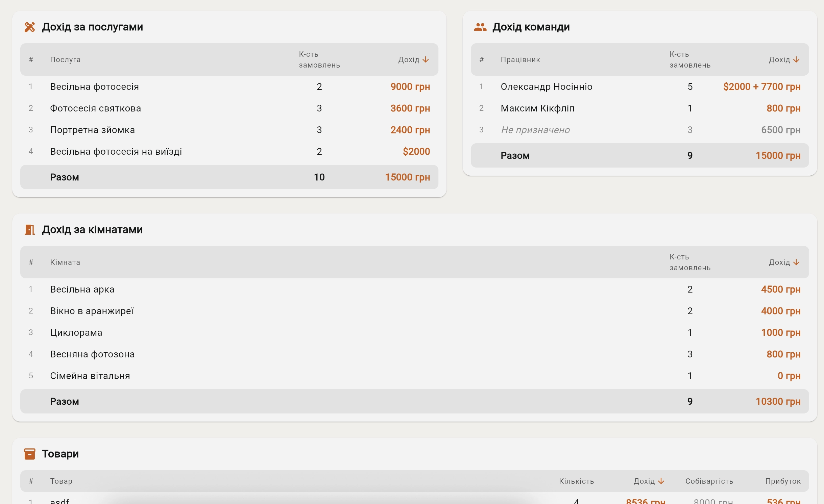Open employee Олександр Носінніо row
This screenshot has height=504, width=824.
pyautogui.click(x=640, y=87)
